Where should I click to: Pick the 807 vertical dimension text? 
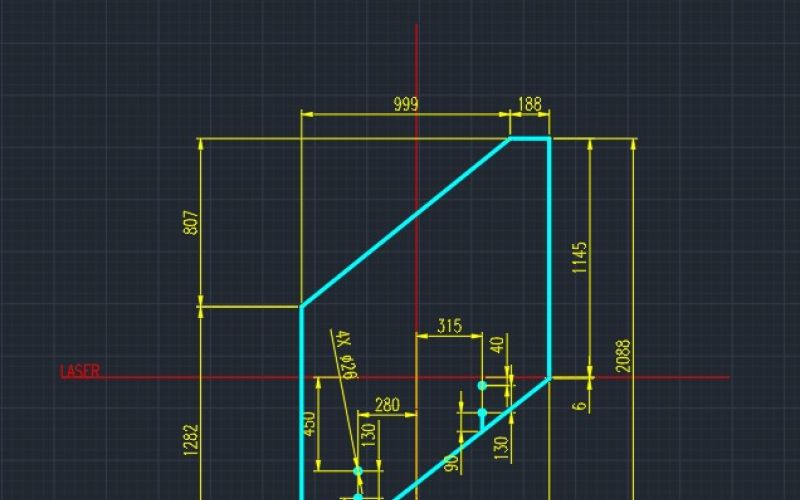[x=192, y=222]
